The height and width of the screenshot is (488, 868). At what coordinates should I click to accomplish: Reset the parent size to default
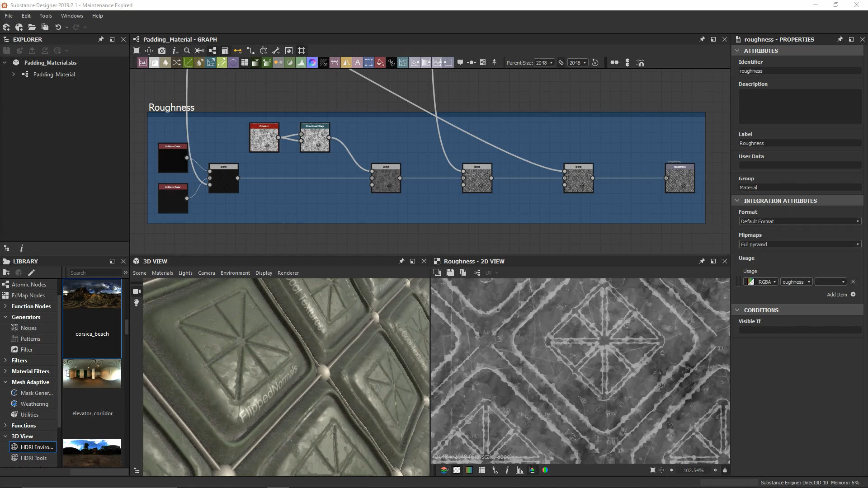tap(595, 63)
